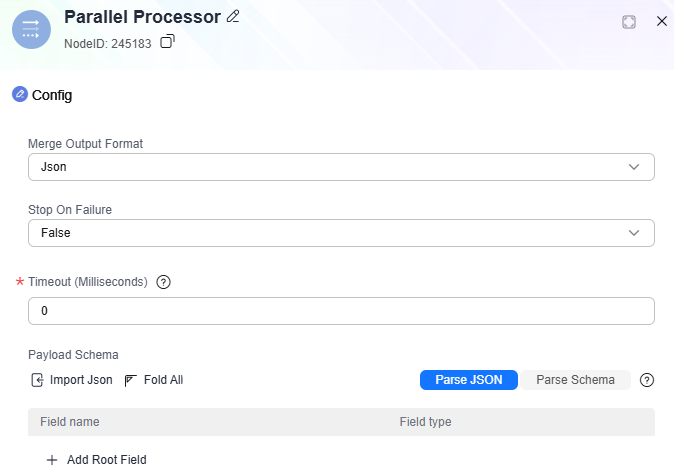Open the Payload Schema parse help icon
The image size is (674, 476).
pos(646,380)
